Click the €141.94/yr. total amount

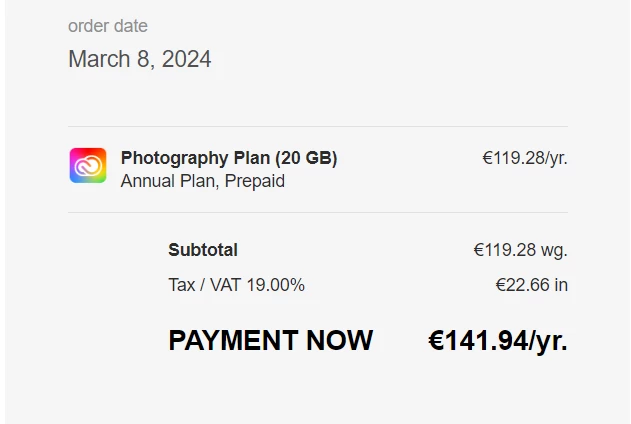(497, 340)
